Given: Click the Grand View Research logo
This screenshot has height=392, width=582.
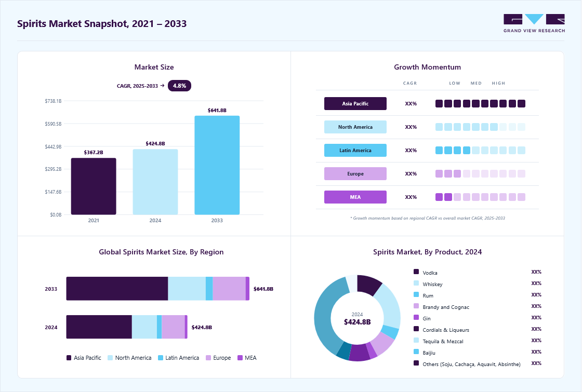Looking at the screenshot, I should (x=534, y=23).
